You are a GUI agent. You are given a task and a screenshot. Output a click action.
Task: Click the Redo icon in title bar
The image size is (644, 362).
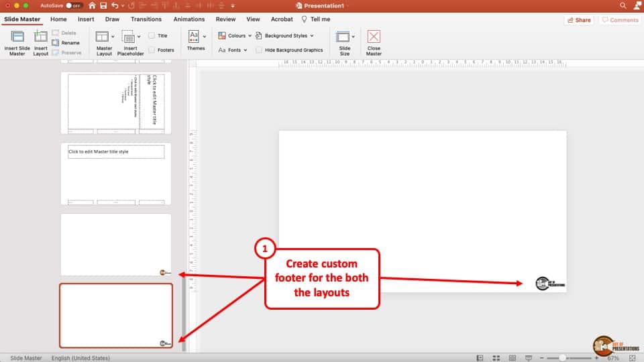(x=131, y=6)
